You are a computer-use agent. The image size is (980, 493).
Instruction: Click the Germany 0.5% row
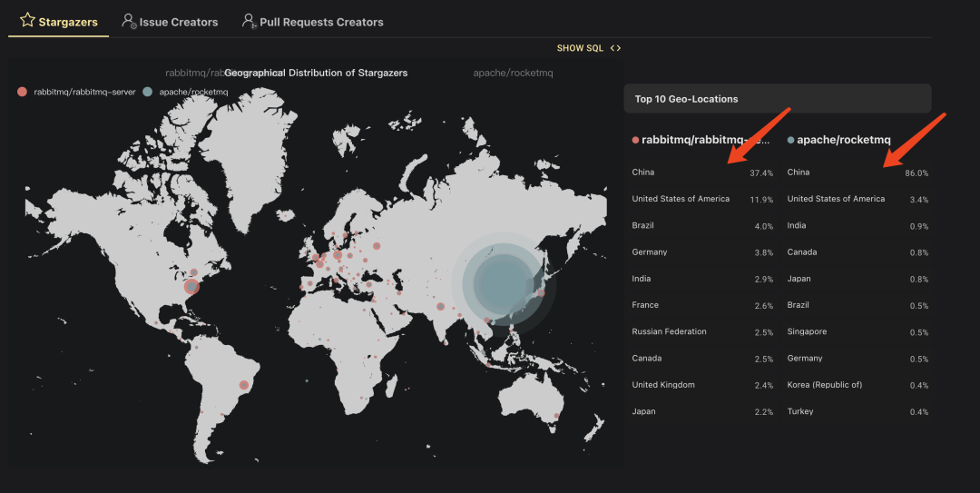[857, 359]
